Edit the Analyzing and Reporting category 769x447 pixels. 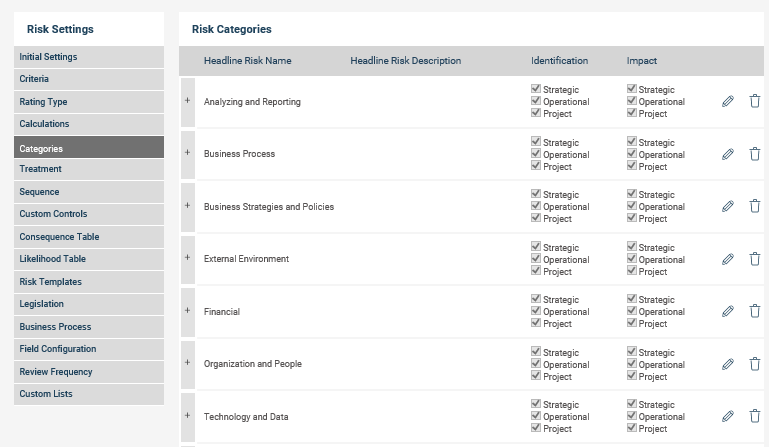tap(728, 101)
